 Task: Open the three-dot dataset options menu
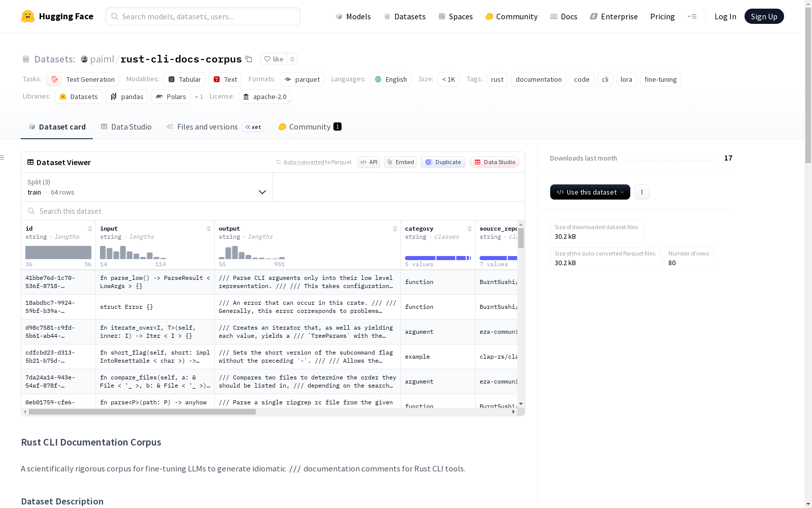pyautogui.click(x=642, y=192)
